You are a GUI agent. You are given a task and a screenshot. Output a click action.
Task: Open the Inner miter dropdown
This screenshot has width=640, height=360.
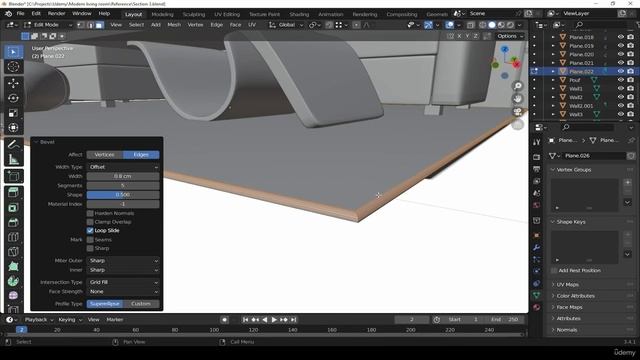123,270
